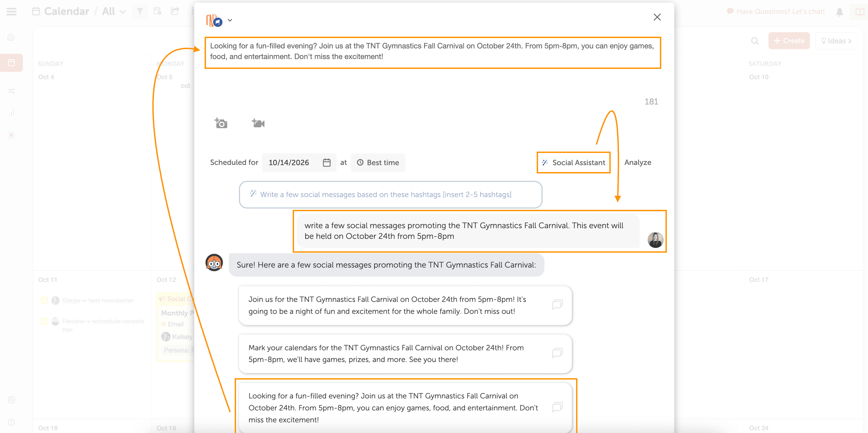Switch to the Analyze tab

[x=638, y=163]
